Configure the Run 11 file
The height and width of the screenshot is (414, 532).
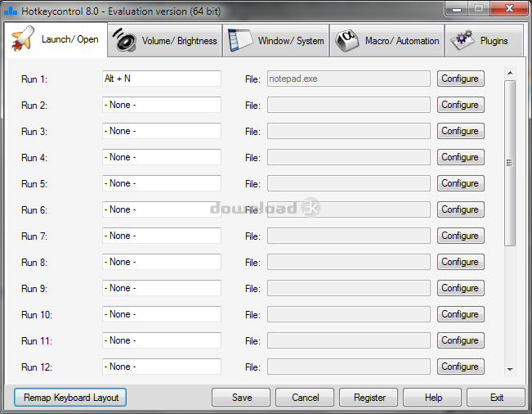pyautogui.click(x=460, y=340)
